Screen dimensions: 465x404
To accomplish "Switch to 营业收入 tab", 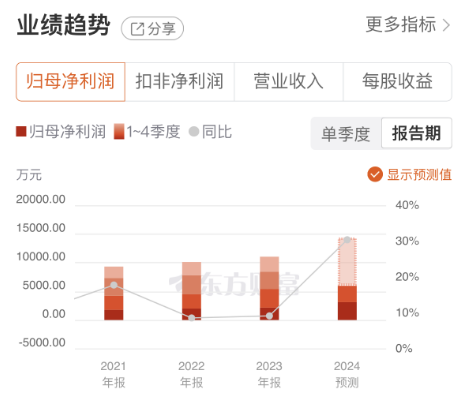I will [289, 82].
